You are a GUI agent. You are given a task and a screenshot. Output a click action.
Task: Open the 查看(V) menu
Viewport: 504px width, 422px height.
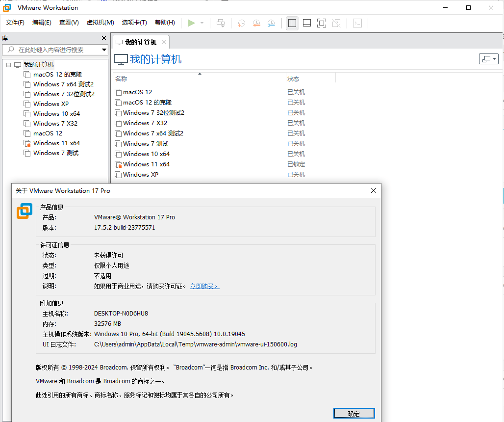69,23
